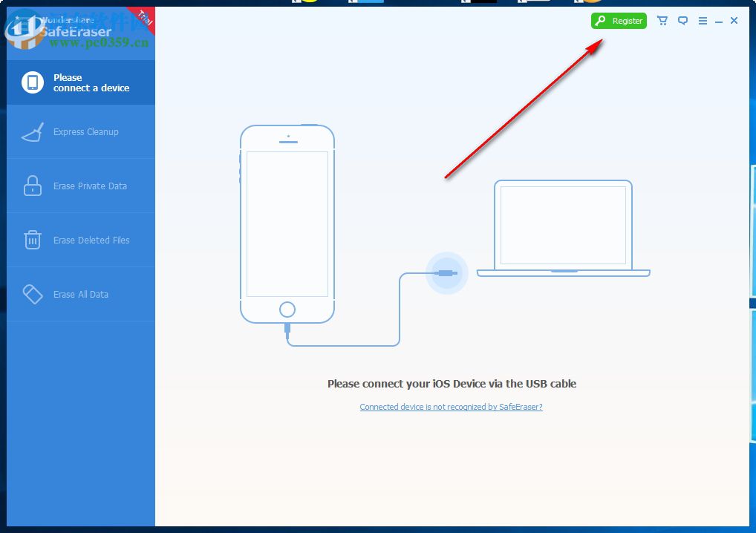Click the key icon on the Register button
The width and height of the screenshot is (756, 533).
coord(601,21)
